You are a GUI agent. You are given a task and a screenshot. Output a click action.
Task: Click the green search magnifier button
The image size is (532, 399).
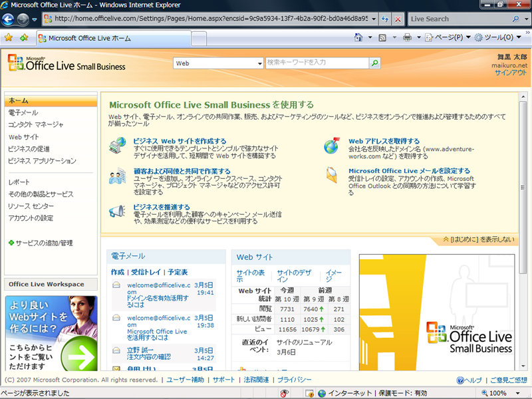374,63
